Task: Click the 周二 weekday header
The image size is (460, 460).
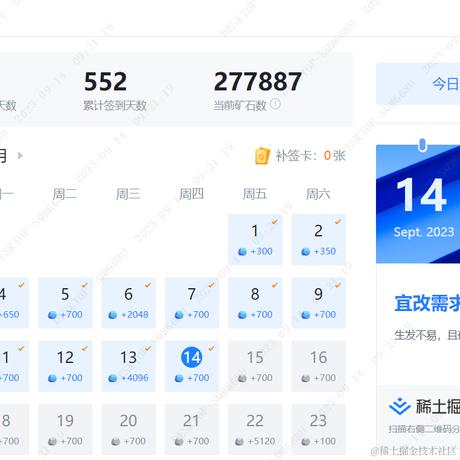Action: pyautogui.click(x=65, y=194)
